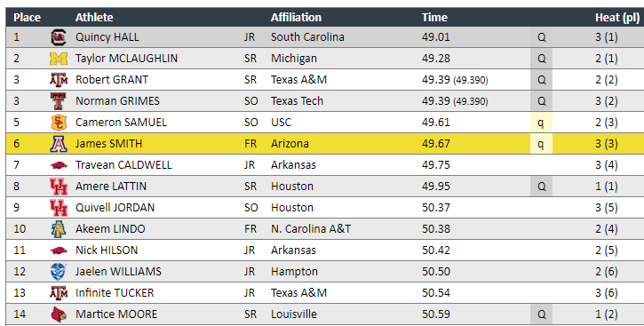The height and width of the screenshot is (326, 644).
Task: Click Louisville Cardinals logo
Action: pos(59,314)
